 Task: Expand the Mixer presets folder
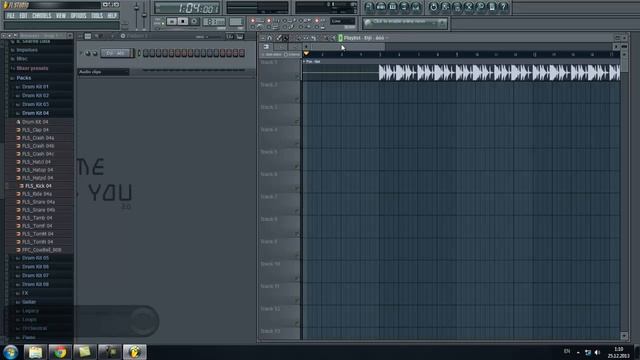(x=32, y=69)
